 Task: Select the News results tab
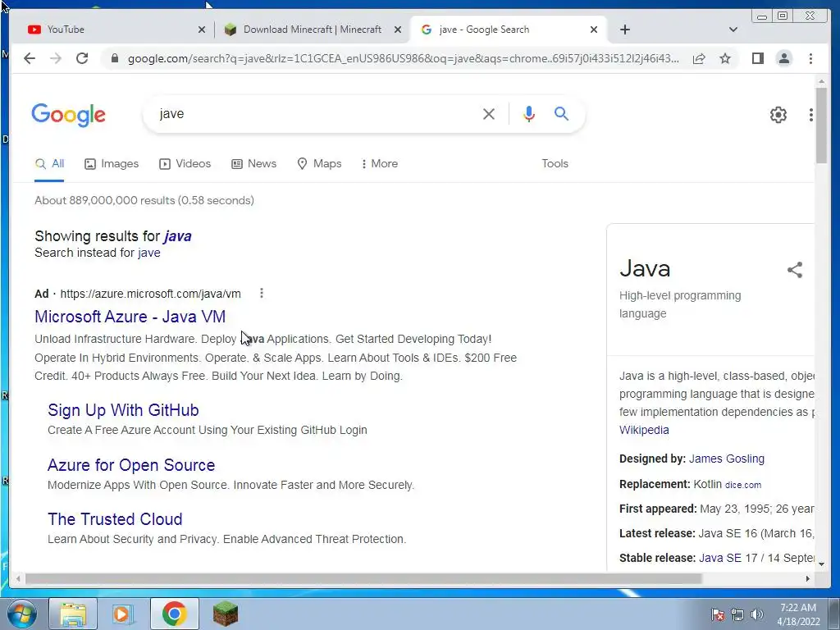point(254,163)
